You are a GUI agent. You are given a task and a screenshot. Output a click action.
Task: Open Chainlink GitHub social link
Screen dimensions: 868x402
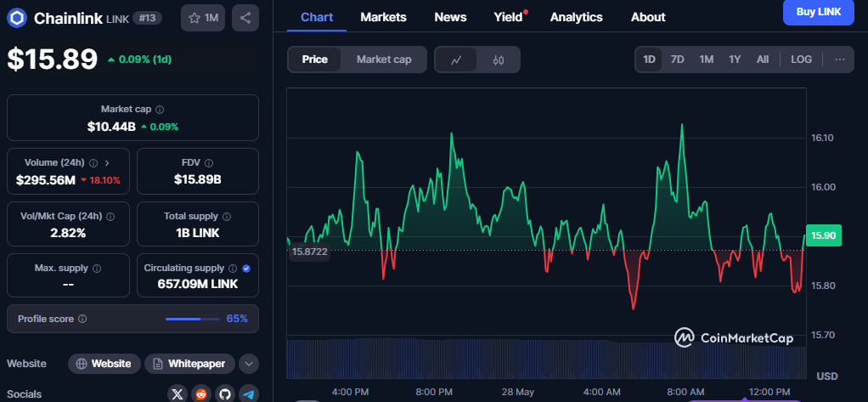click(x=225, y=394)
